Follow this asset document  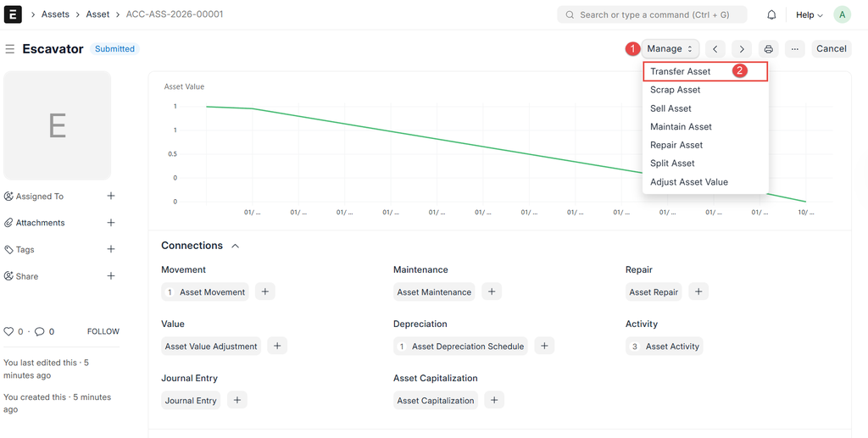tap(103, 331)
